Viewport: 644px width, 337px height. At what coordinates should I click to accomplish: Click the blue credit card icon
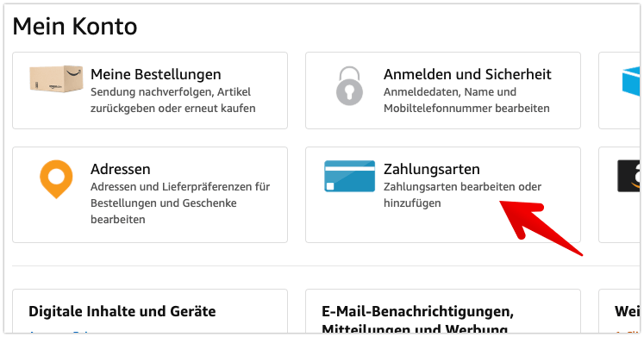pos(349,176)
